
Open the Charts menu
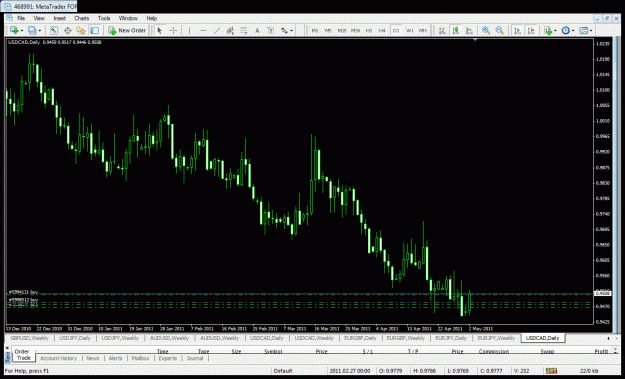pos(81,18)
